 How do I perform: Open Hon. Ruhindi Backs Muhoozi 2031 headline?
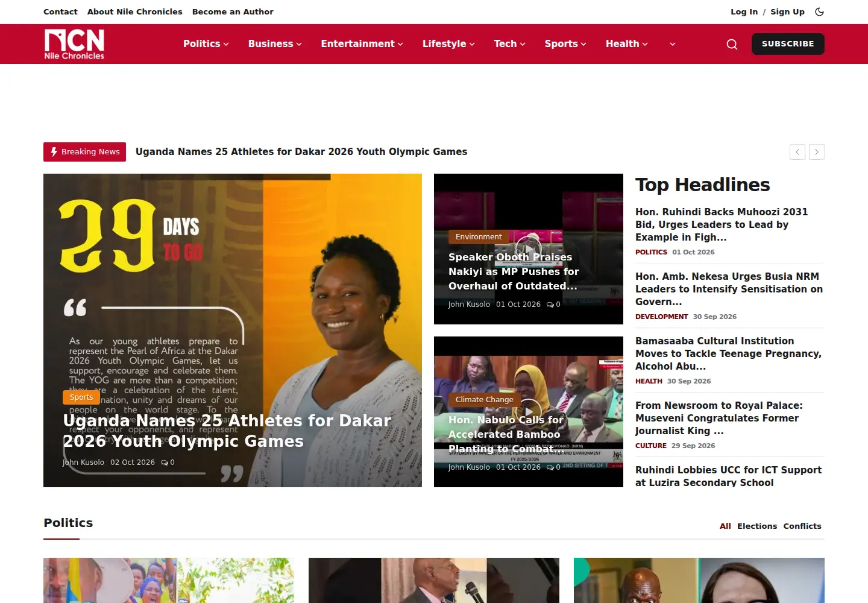(722, 225)
